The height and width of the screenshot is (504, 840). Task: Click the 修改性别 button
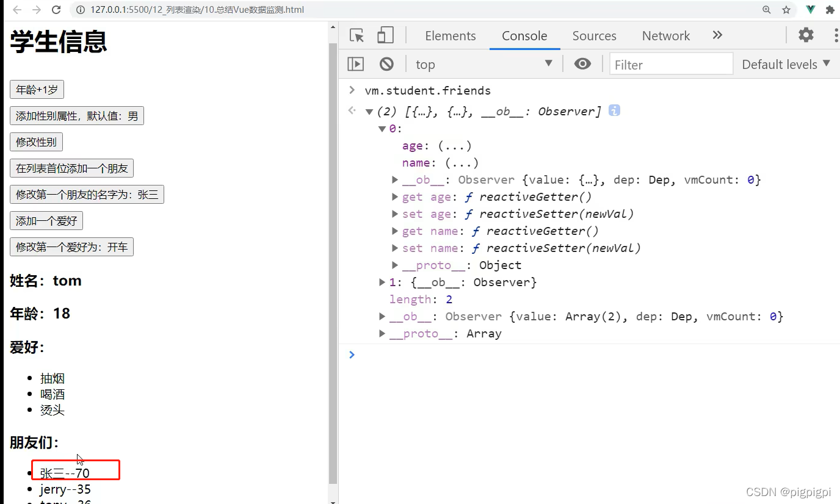(x=36, y=142)
